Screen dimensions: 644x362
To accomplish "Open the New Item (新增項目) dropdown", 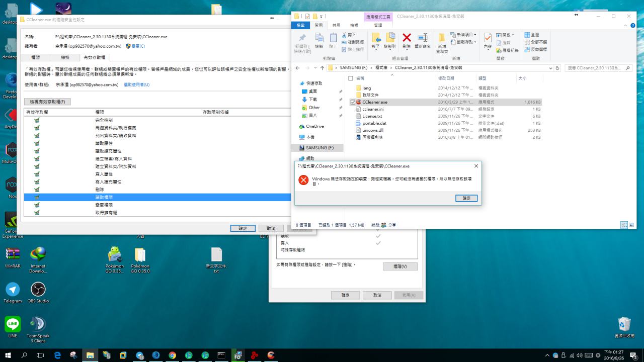I will [x=464, y=35].
